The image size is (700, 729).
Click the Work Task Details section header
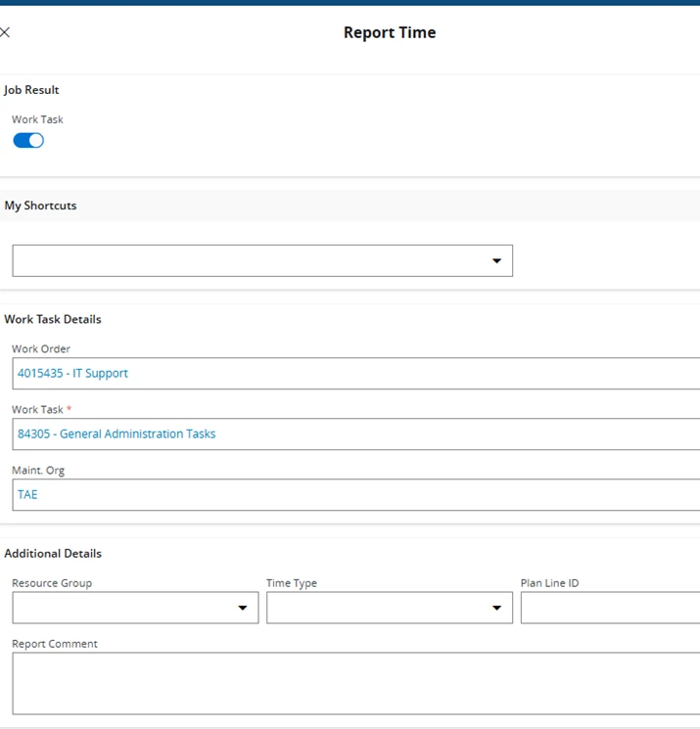53,319
